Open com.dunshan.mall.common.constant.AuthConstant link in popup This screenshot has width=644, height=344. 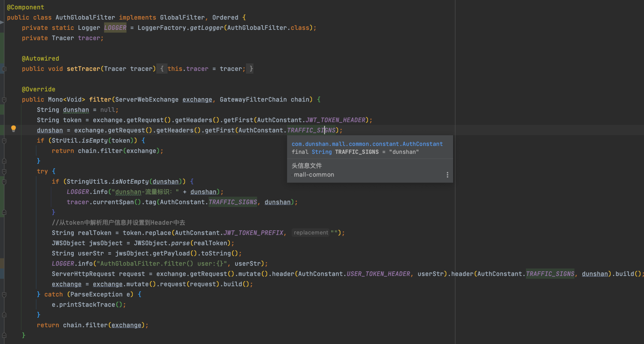point(367,144)
